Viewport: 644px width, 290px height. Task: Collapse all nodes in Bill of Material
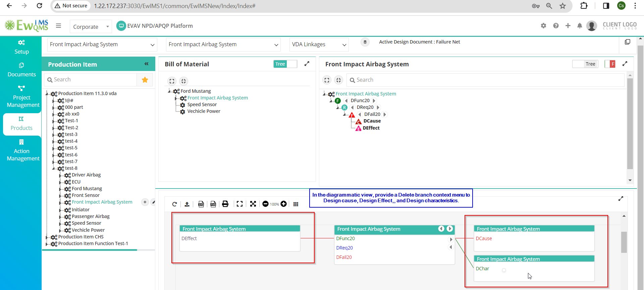click(x=183, y=81)
